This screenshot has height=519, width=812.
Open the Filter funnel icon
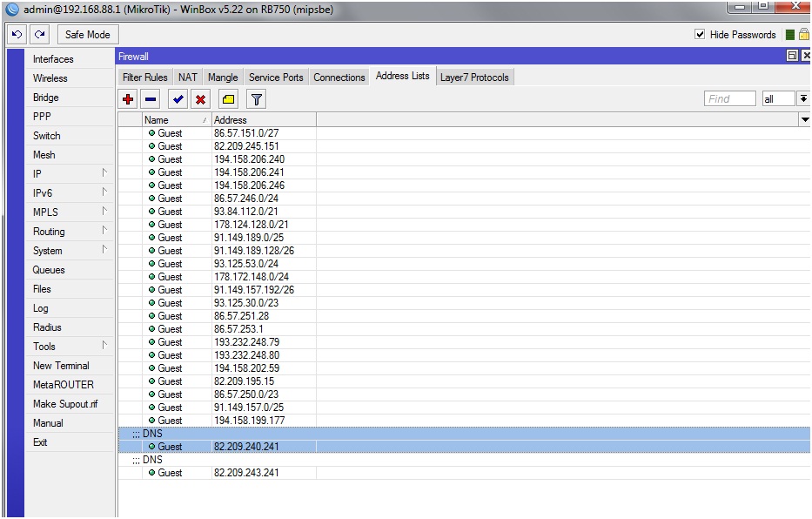[x=257, y=99]
